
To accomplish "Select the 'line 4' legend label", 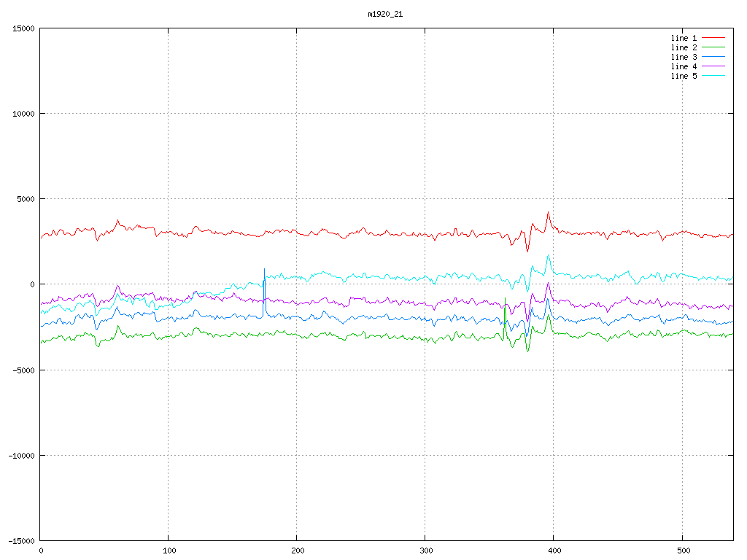I will tap(684, 66).
